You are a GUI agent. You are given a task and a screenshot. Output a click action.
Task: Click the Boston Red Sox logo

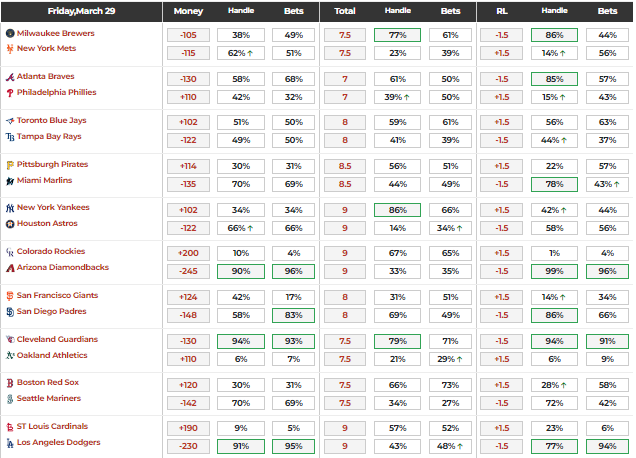pyautogui.click(x=10, y=383)
